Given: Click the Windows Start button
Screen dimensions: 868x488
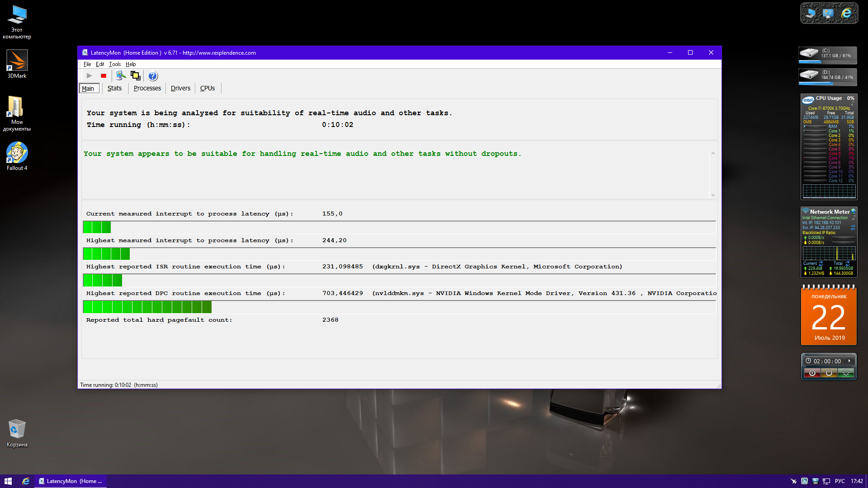Looking at the screenshot, I should click(8, 481).
